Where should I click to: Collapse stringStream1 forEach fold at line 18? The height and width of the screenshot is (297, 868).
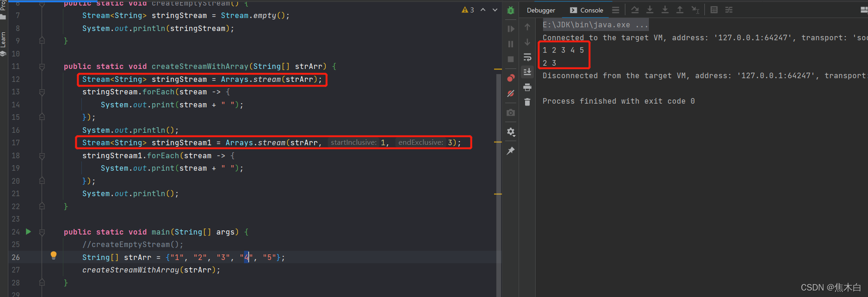[x=42, y=156]
